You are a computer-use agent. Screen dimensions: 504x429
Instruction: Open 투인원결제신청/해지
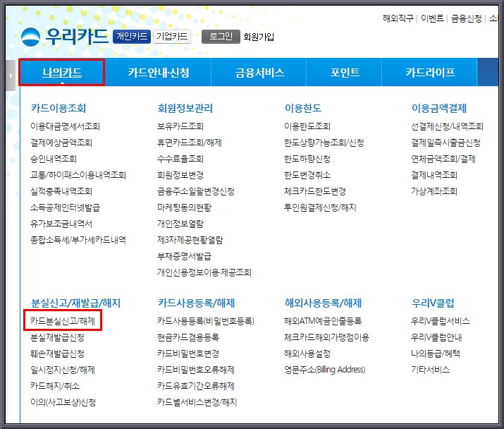point(320,207)
